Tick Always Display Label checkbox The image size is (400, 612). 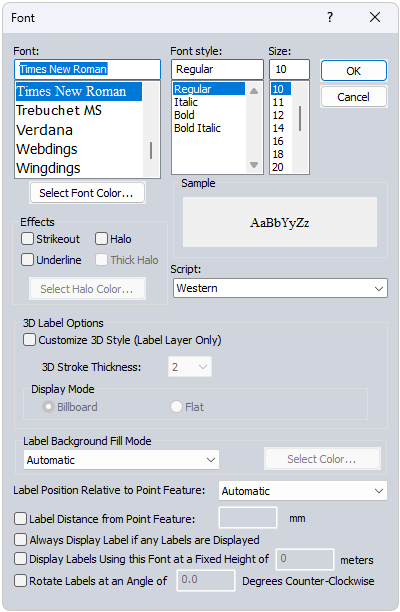point(20,539)
